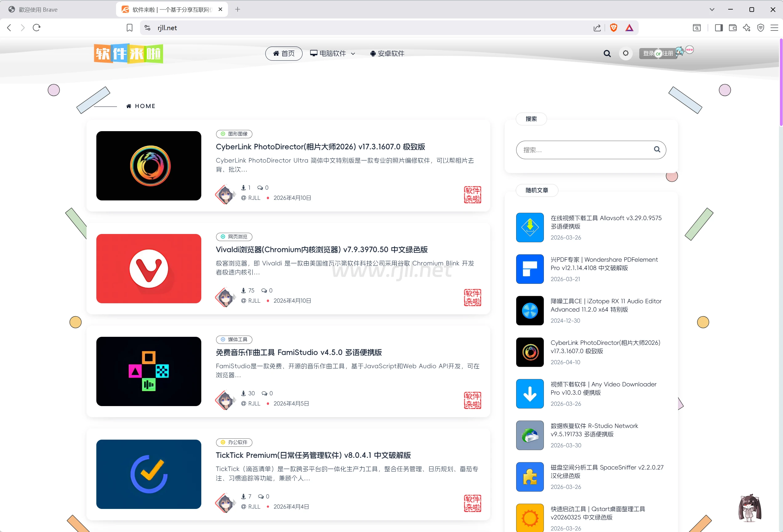The height and width of the screenshot is (532, 783).
Task: Click the magnifier search icon in the site header
Action: point(607,53)
